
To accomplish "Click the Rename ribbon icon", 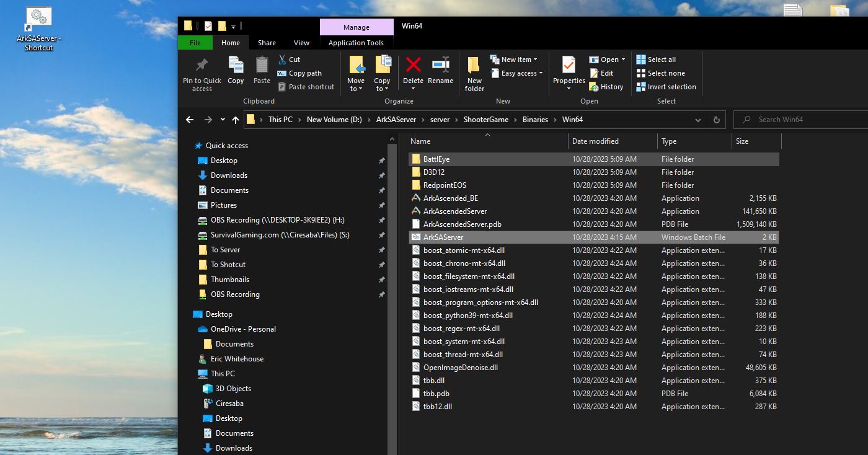I will point(440,64).
